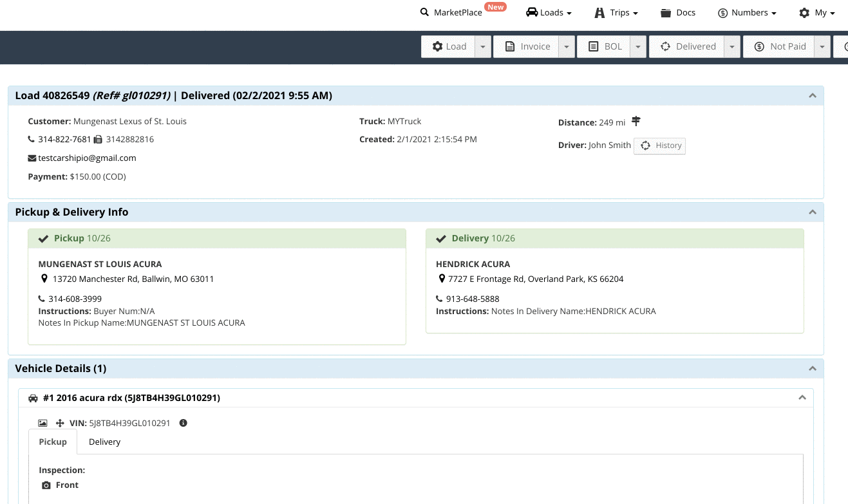Click the Numbers dollar icon
This screenshot has width=848, height=504.
(722, 13)
